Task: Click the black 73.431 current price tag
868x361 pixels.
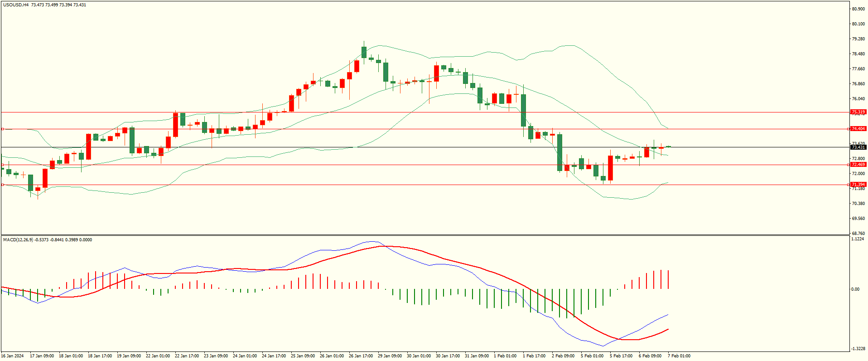Action: pos(858,147)
